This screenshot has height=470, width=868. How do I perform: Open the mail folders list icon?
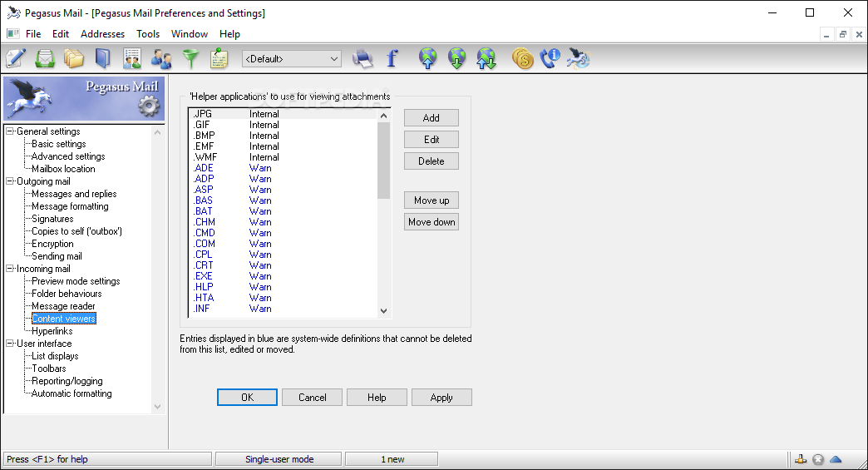click(x=74, y=58)
